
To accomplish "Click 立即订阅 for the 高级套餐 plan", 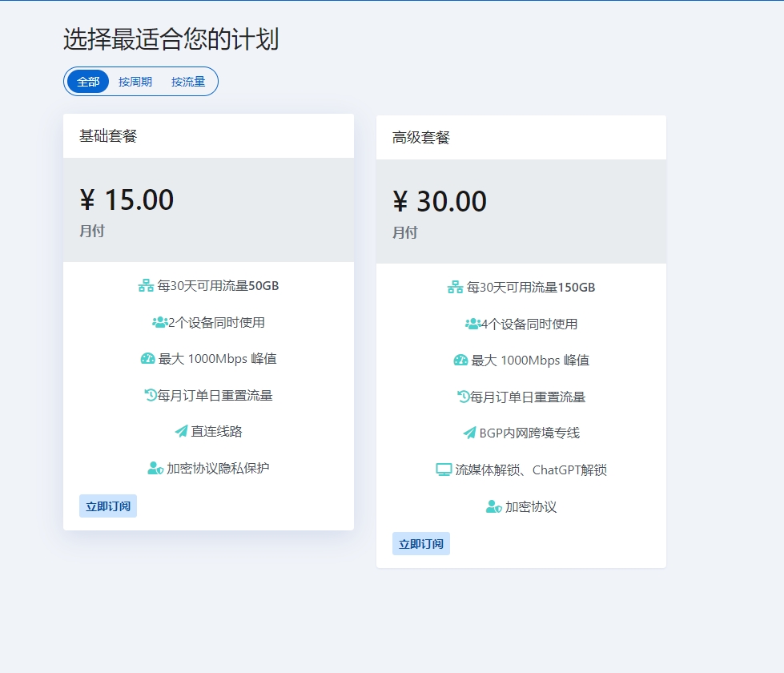I will tap(421, 544).
